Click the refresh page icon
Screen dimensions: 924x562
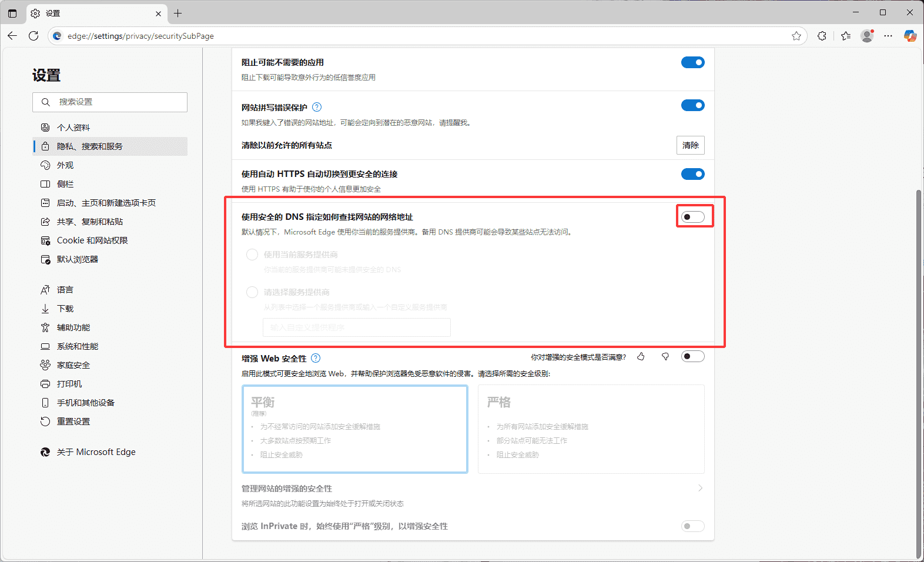(34, 36)
